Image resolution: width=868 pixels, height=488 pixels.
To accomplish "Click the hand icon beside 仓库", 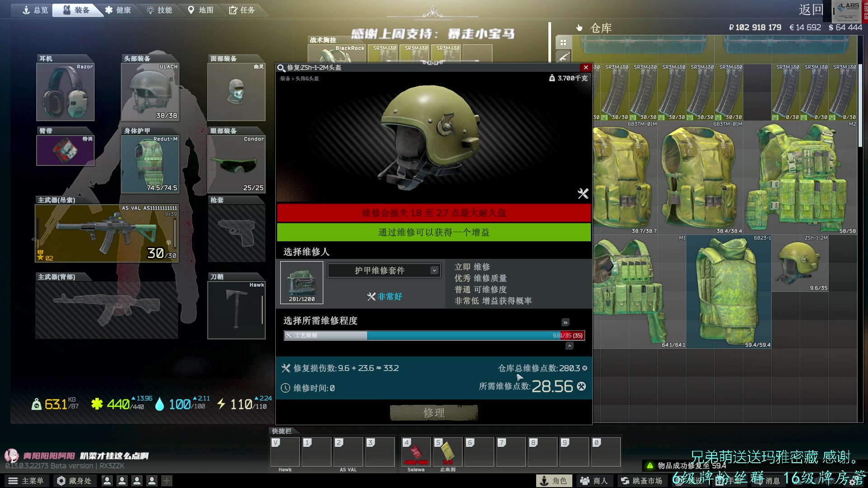I will coord(579,28).
